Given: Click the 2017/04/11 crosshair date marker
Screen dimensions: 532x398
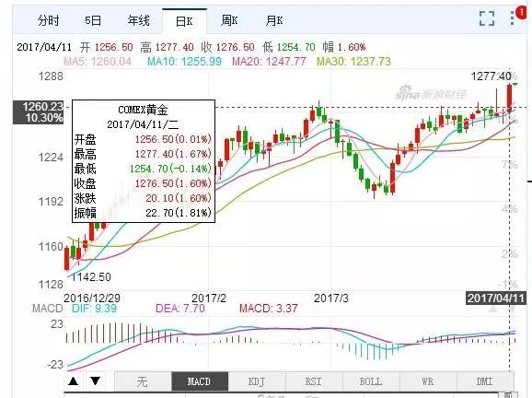Looking at the screenshot, I should coord(496,298).
